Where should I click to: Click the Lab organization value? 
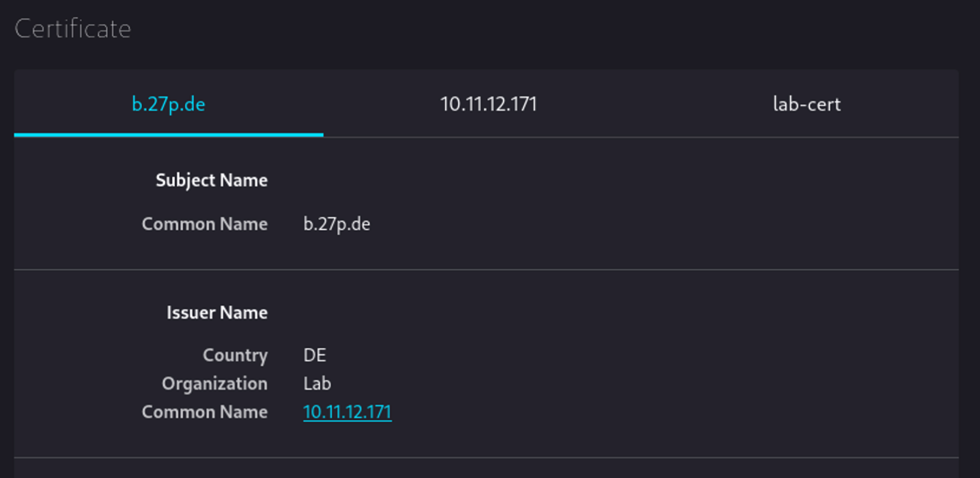pos(317,384)
